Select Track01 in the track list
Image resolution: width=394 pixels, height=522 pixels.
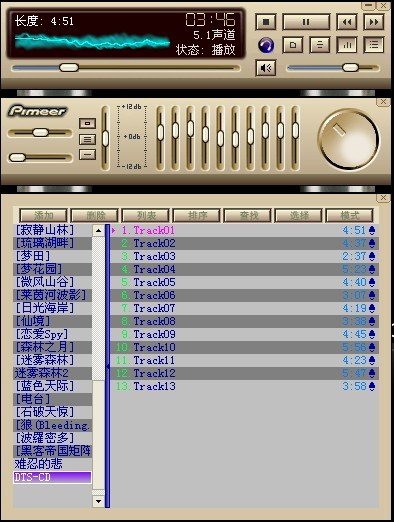pyautogui.click(x=245, y=230)
